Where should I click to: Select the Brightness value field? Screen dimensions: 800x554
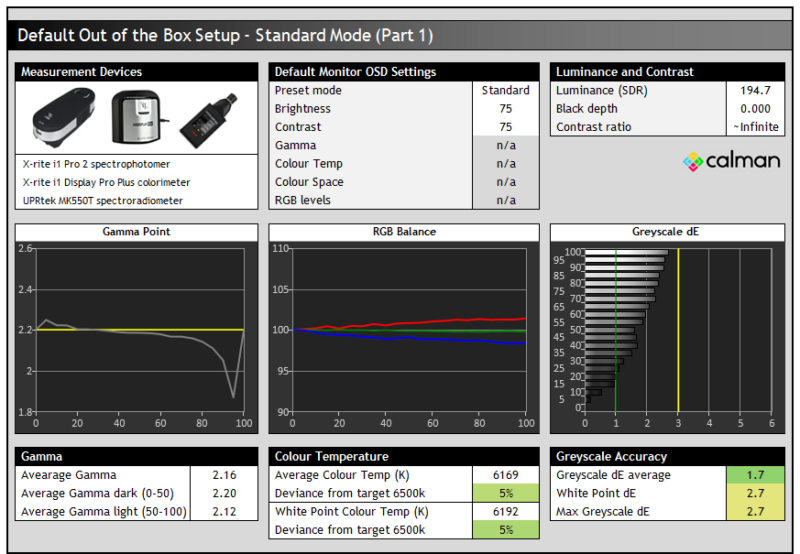pos(505,109)
